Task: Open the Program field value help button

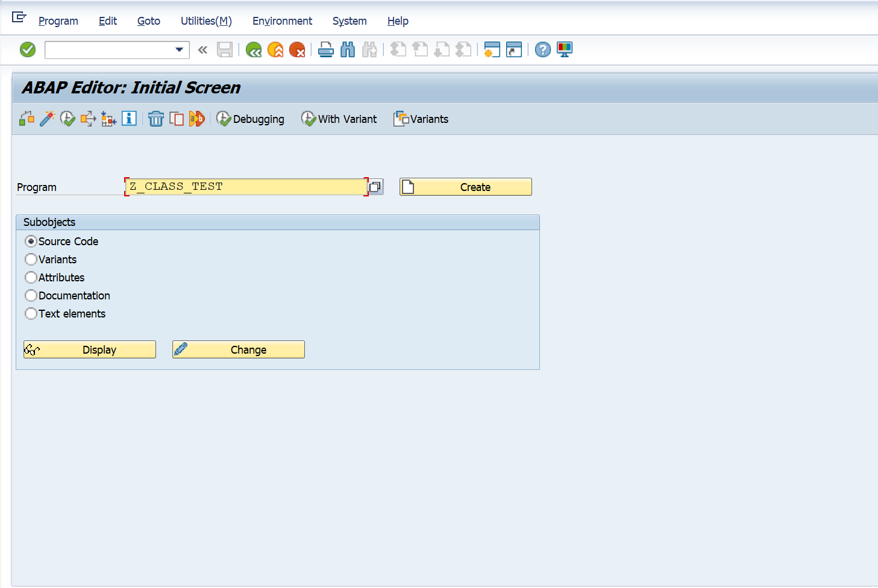Action: point(375,187)
